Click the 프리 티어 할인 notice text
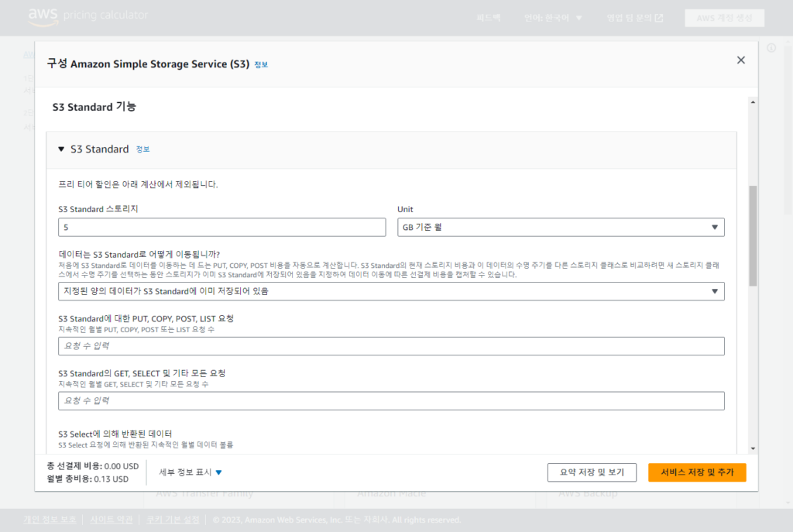This screenshot has width=793, height=532. 138,184
